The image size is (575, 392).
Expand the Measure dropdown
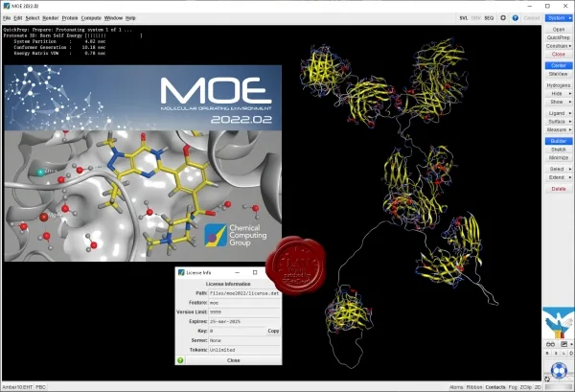pos(559,129)
